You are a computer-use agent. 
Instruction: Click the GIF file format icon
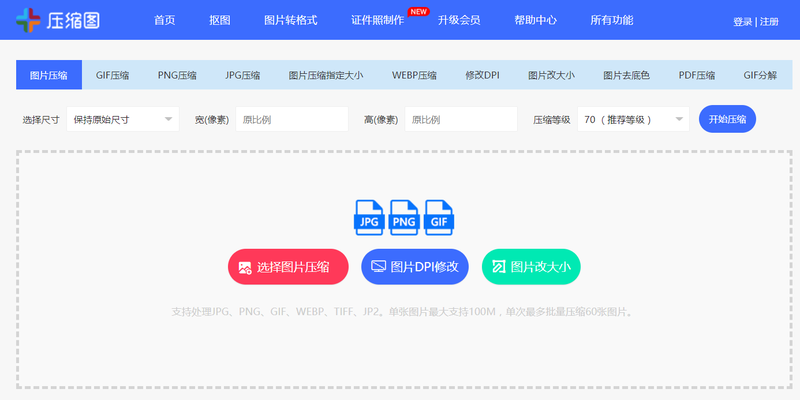439,217
